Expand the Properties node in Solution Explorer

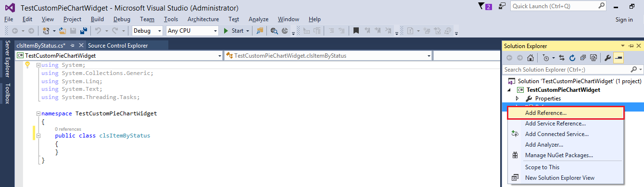click(x=518, y=99)
